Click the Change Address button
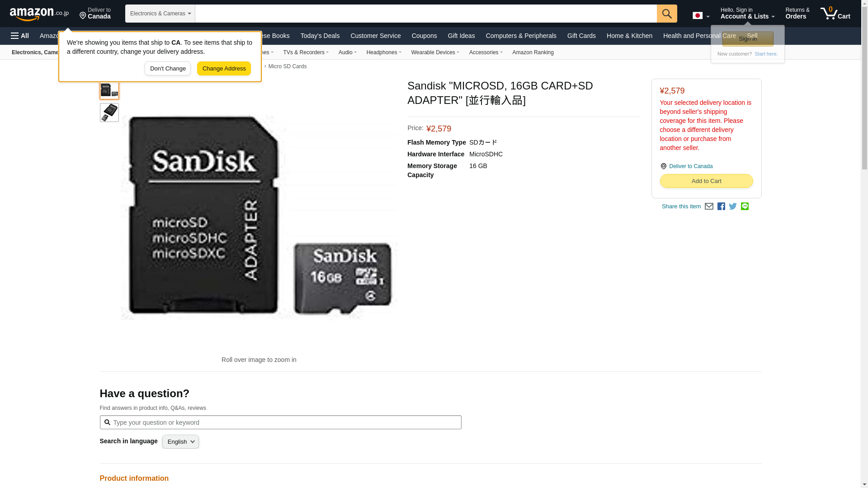 pos(224,69)
